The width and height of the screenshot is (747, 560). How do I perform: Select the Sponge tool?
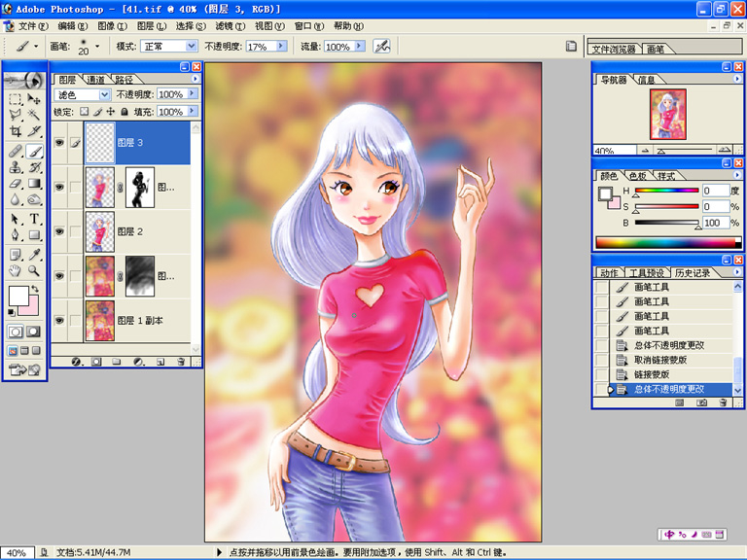click(x=34, y=199)
